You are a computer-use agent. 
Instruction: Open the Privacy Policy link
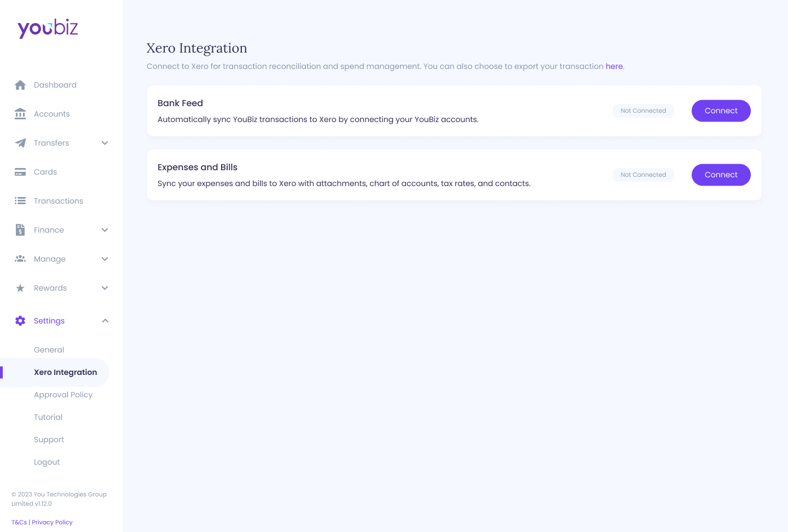point(52,522)
